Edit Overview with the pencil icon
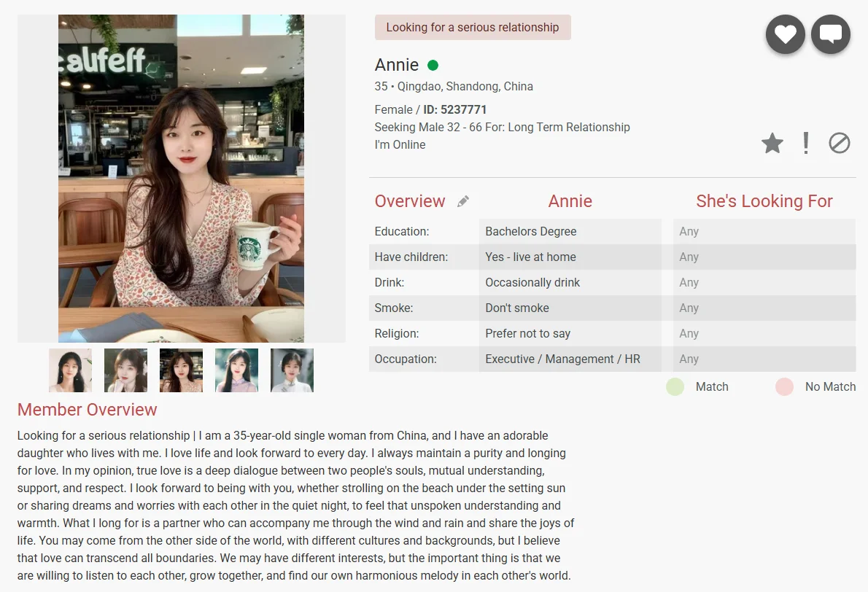This screenshot has height=592, width=868. coord(463,201)
